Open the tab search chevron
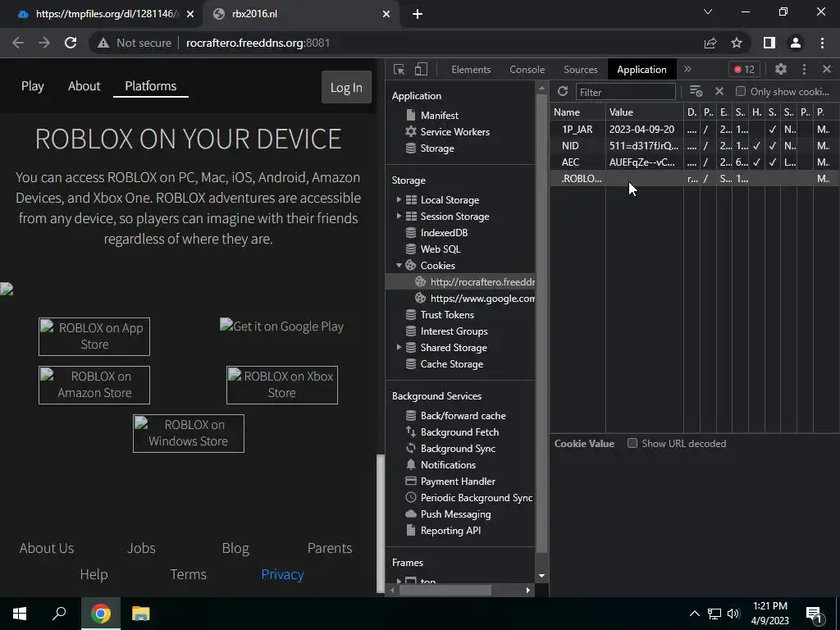This screenshot has height=630, width=840. point(708,11)
